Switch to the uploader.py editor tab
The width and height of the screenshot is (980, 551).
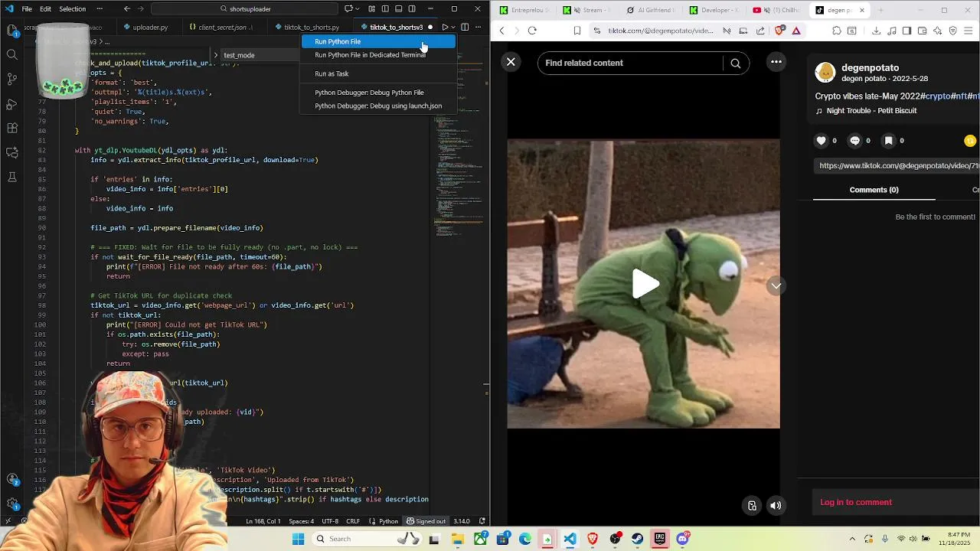149,27
